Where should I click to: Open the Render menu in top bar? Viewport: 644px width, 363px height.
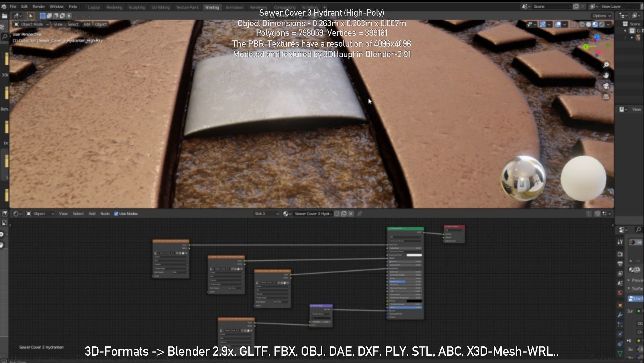click(x=39, y=6)
